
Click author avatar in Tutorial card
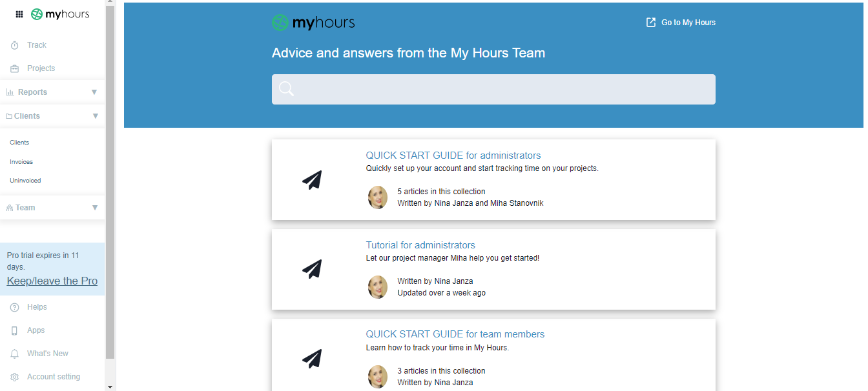378,287
